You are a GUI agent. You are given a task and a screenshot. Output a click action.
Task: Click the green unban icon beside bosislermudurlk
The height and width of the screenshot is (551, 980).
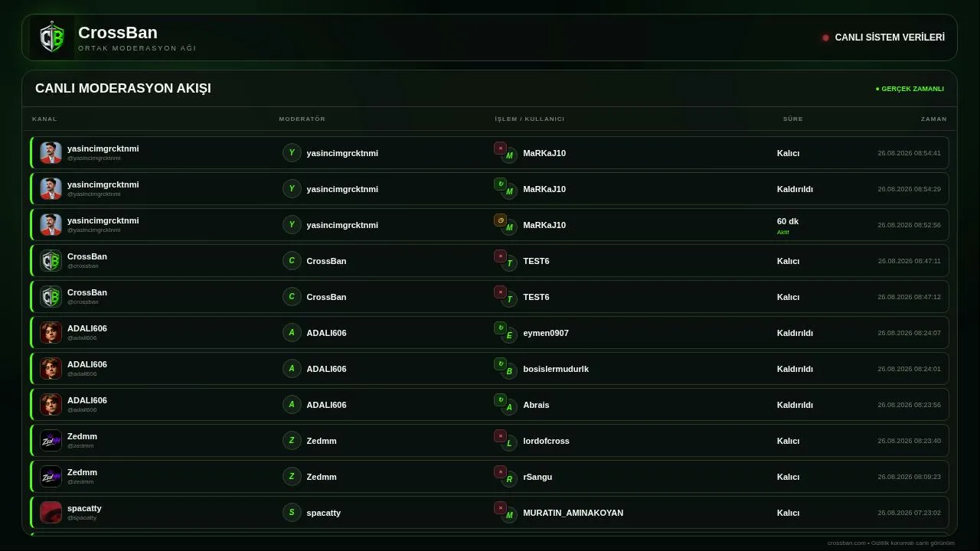(x=500, y=364)
